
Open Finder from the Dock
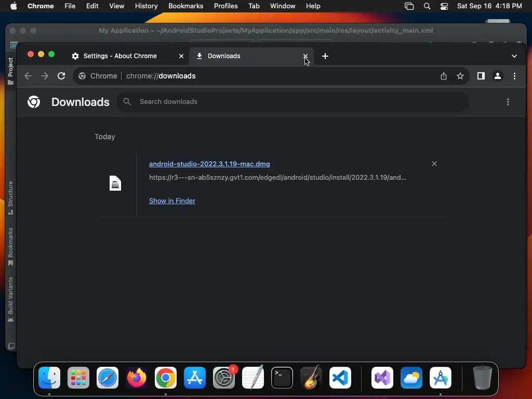[49, 378]
